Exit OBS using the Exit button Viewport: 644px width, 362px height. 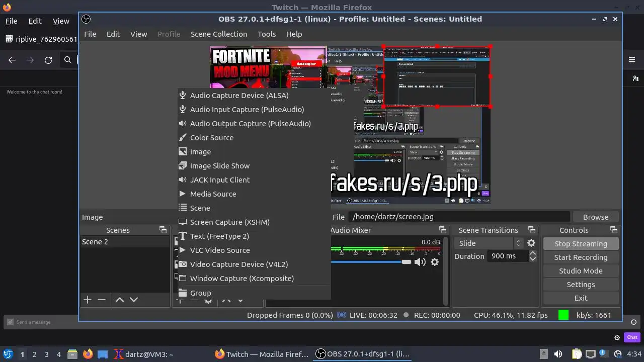(x=581, y=298)
